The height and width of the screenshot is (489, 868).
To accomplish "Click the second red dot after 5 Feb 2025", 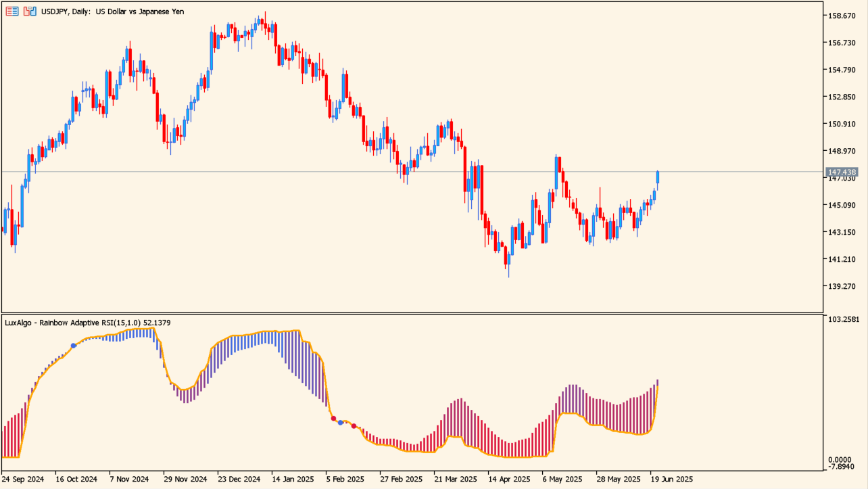I will [x=354, y=426].
